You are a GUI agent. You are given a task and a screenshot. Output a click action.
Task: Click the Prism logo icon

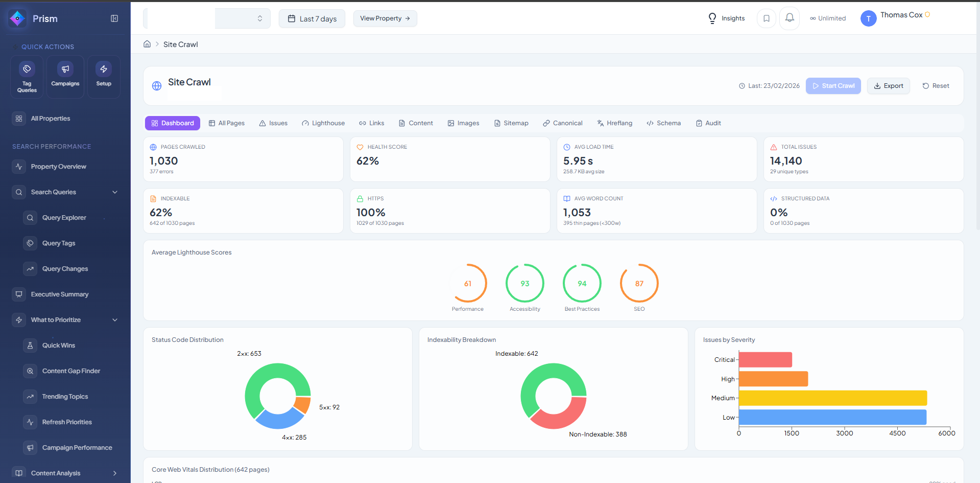tap(17, 18)
